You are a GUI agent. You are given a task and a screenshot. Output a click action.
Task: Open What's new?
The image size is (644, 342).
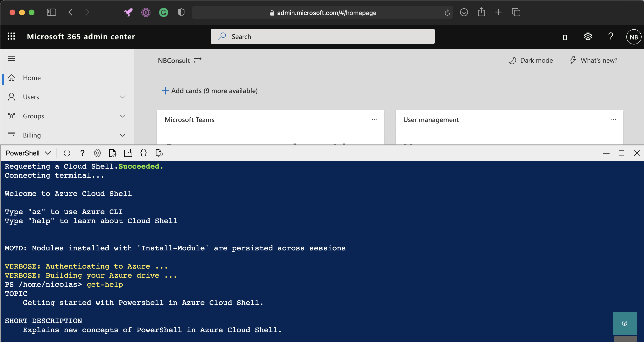(594, 60)
